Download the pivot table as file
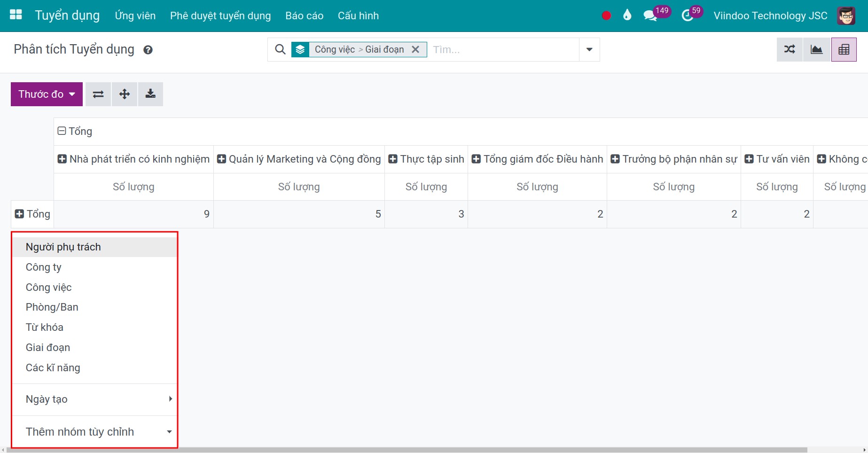The image size is (868, 453). tap(150, 94)
